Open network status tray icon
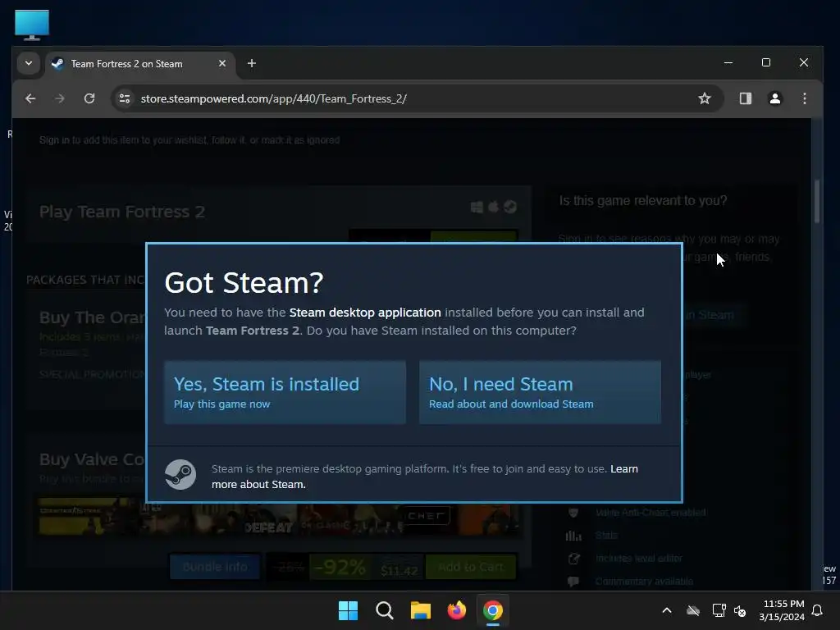 719,610
